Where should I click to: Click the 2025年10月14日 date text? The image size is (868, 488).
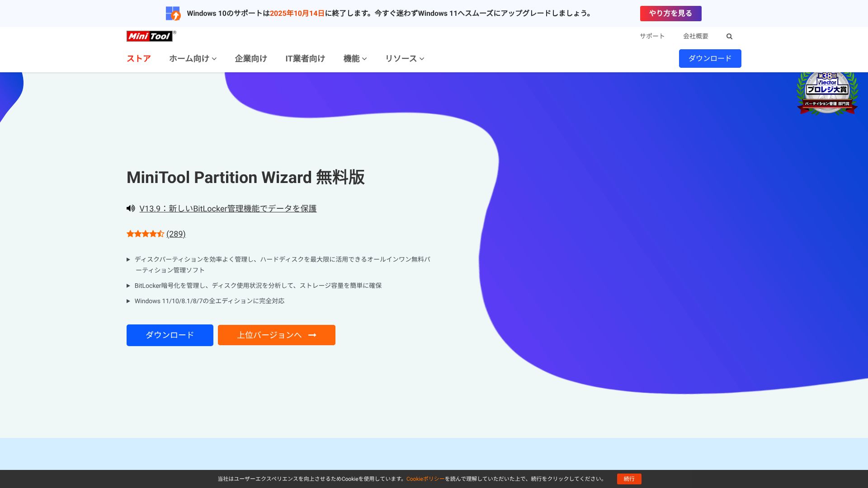pyautogui.click(x=297, y=14)
